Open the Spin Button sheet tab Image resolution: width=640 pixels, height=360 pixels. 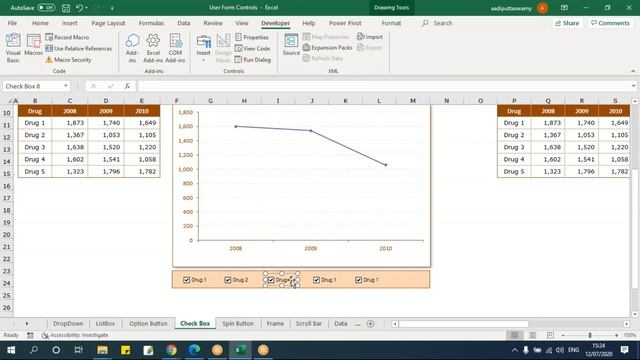pyautogui.click(x=238, y=323)
